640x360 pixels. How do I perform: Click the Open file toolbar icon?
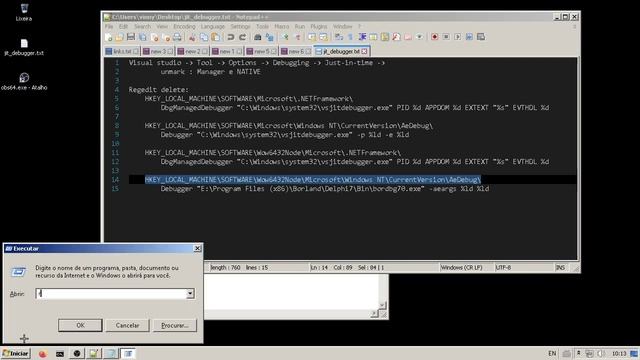coord(119,37)
